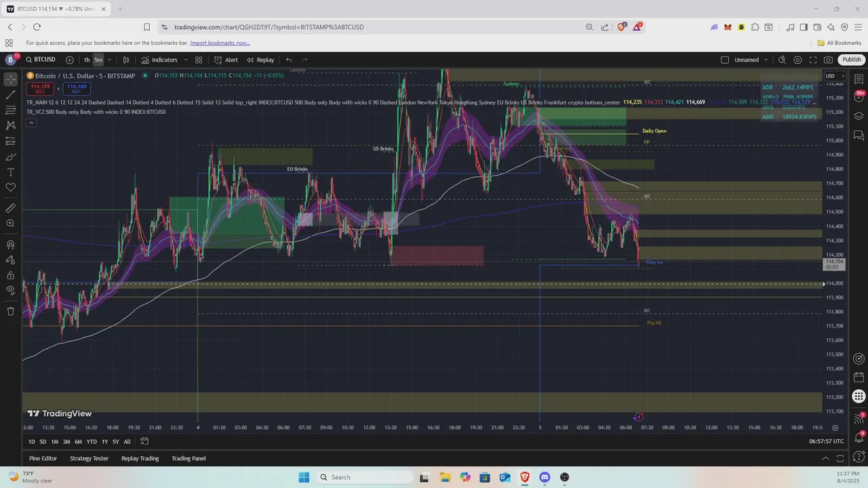Collapse the indicator legend arrow

click(31, 123)
